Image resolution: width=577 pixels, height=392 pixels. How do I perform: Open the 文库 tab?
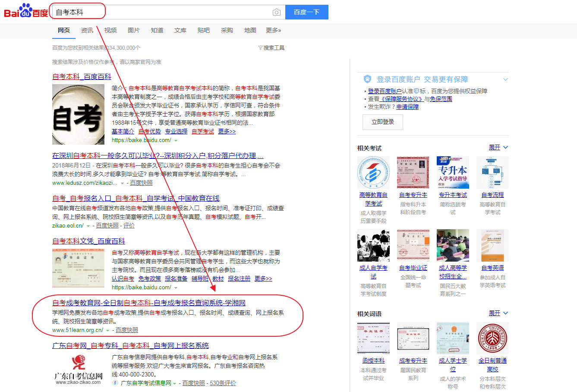(x=180, y=30)
